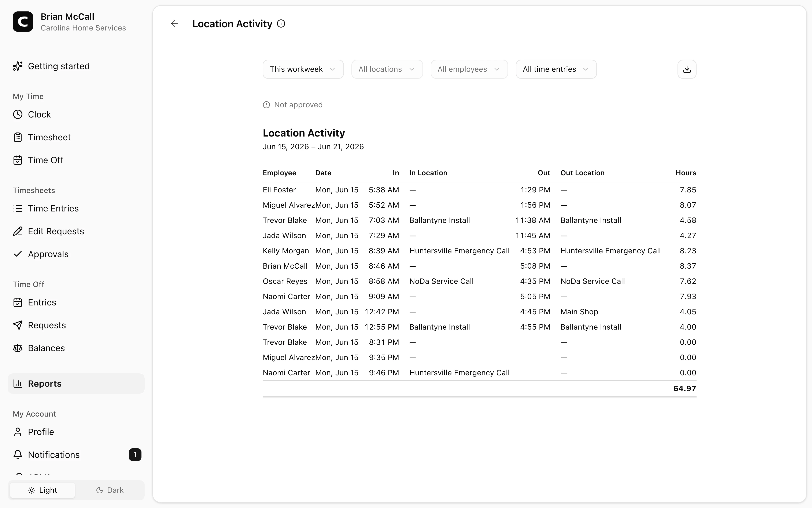Click the My Time Time Off calendar icon
The image size is (812, 508).
[x=18, y=160]
